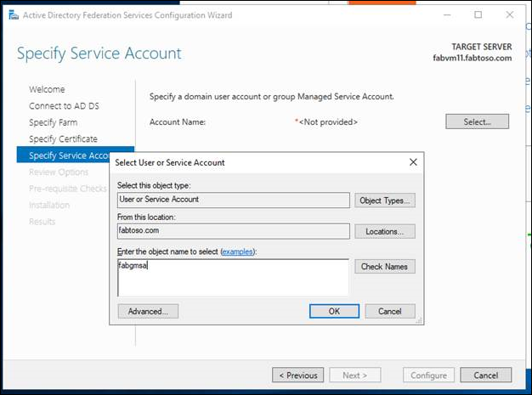This screenshot has width=532, height=395.
Task: Click the object name text box
Action: tap(233, 277)
